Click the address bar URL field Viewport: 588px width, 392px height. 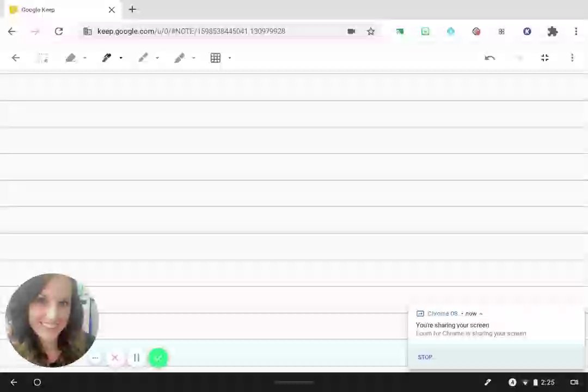pyautogui.click(x=191, y=32)
